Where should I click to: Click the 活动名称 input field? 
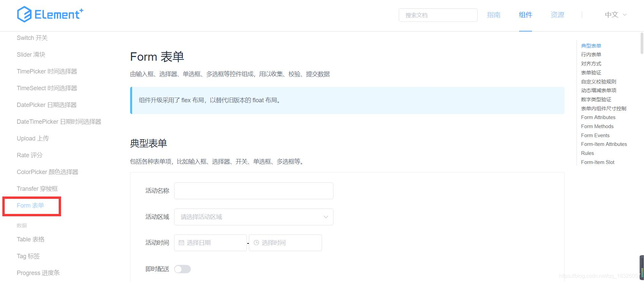tap(254, 191)
